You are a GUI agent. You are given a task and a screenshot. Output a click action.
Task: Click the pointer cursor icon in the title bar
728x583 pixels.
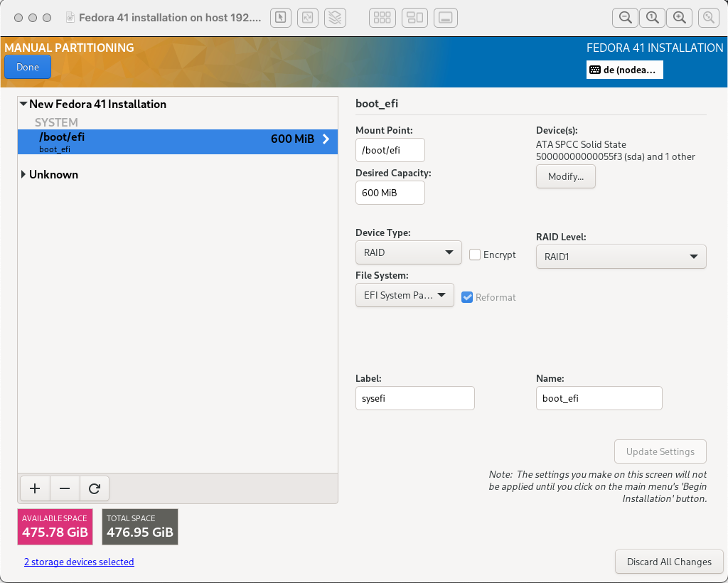tap(280, 18)
